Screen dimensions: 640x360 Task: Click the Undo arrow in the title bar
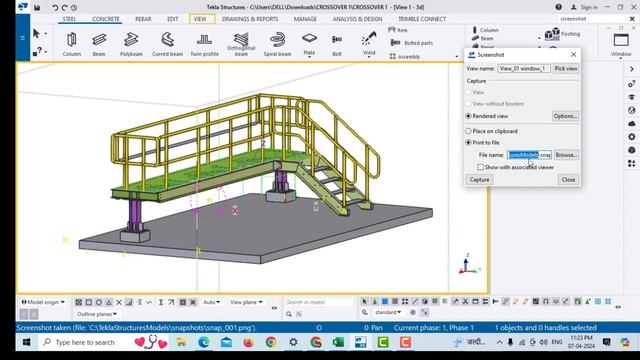coord(55,7)
